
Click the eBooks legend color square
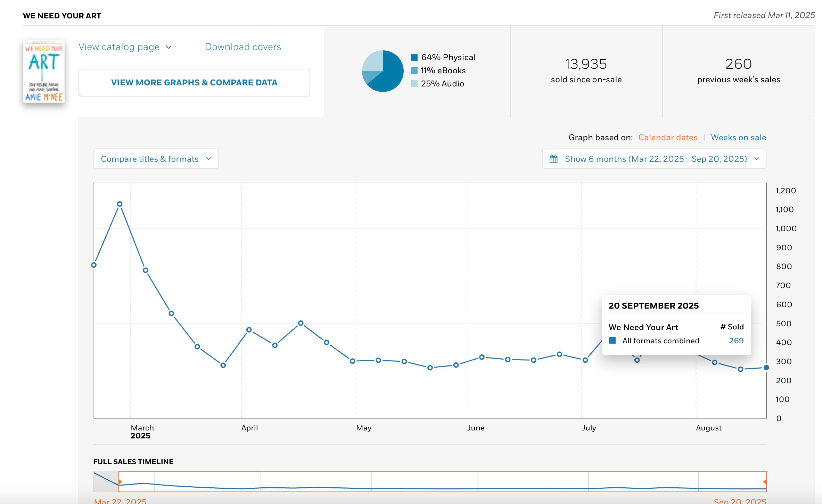click(x=414, y=70)
